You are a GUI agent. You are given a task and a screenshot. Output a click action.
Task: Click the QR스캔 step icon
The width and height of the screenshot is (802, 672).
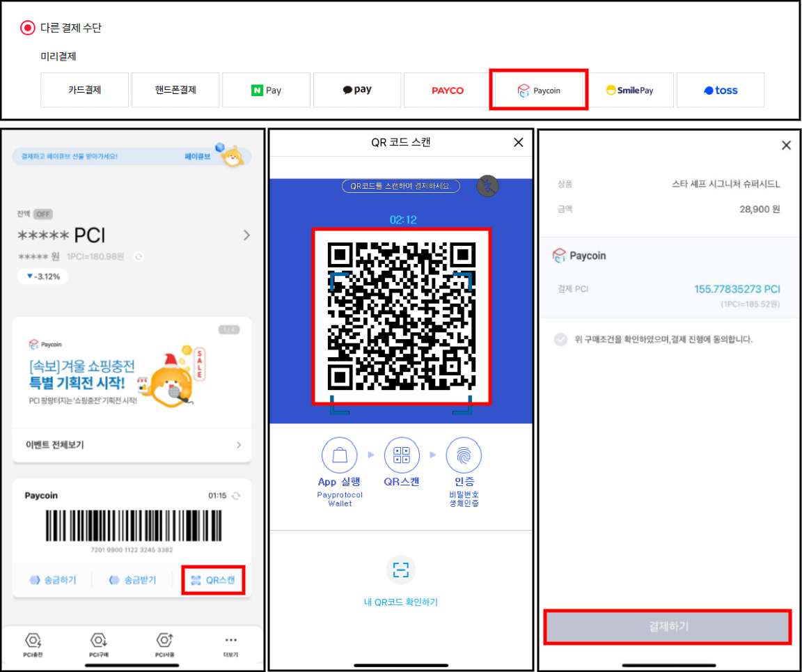pyautogui.click(x=402, y=455)
